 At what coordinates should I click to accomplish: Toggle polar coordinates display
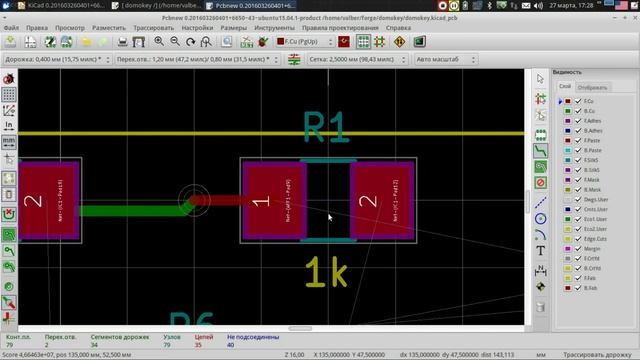coord(9,110)
